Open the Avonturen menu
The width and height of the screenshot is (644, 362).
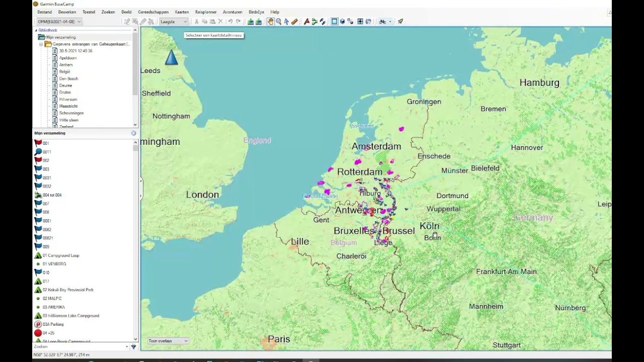232,12
